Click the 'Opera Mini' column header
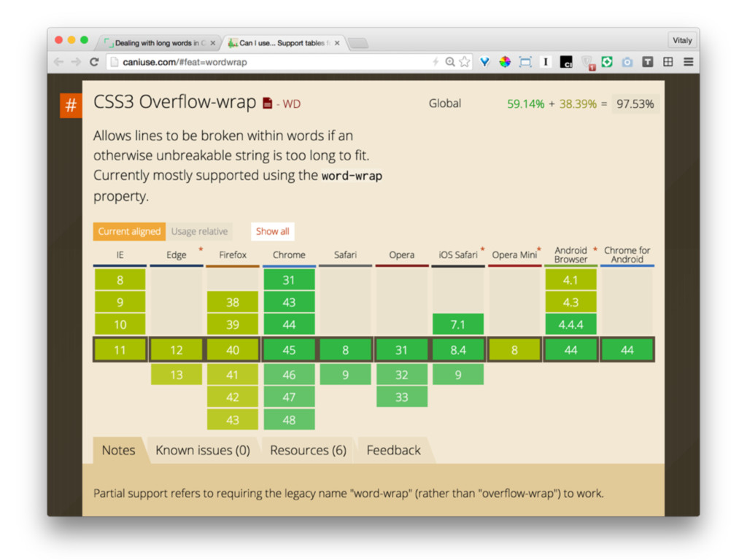 [x=514, y=254]
